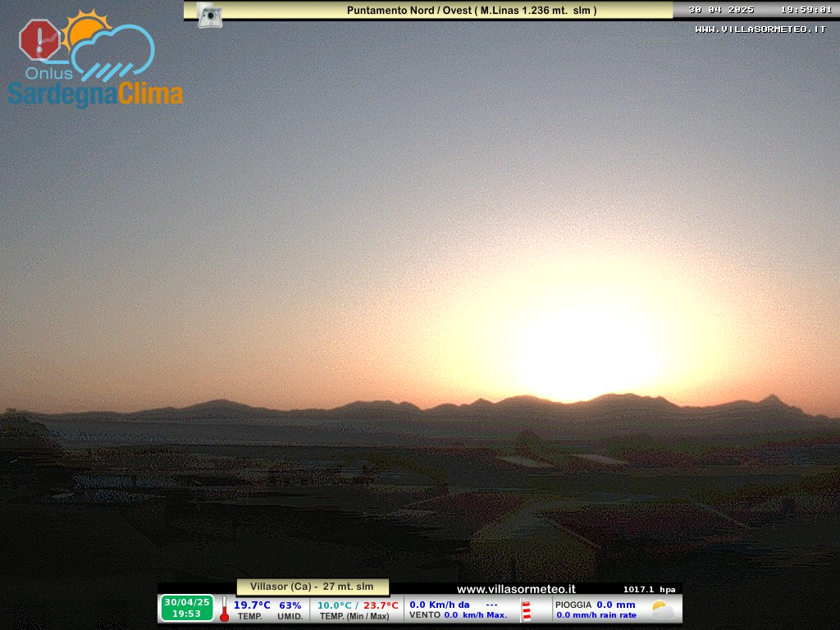Click the 1017.1 hpa pressure reading
Image resolution: width=840 pixels, height=630 pixels.
click(650, 589)
